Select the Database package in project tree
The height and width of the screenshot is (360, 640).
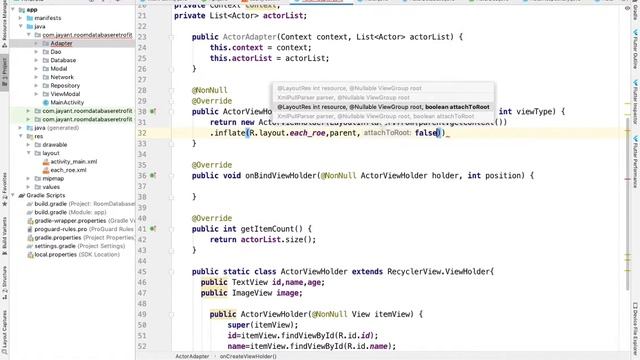pyautogui.click(x=63, y=60)
